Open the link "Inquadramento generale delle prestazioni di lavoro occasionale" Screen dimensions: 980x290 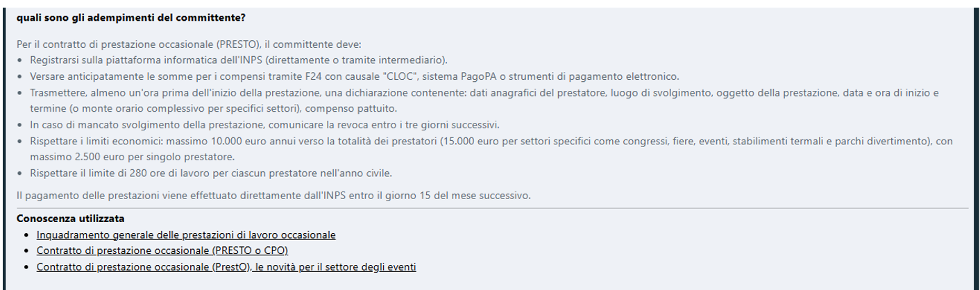[x=186, y=235]
